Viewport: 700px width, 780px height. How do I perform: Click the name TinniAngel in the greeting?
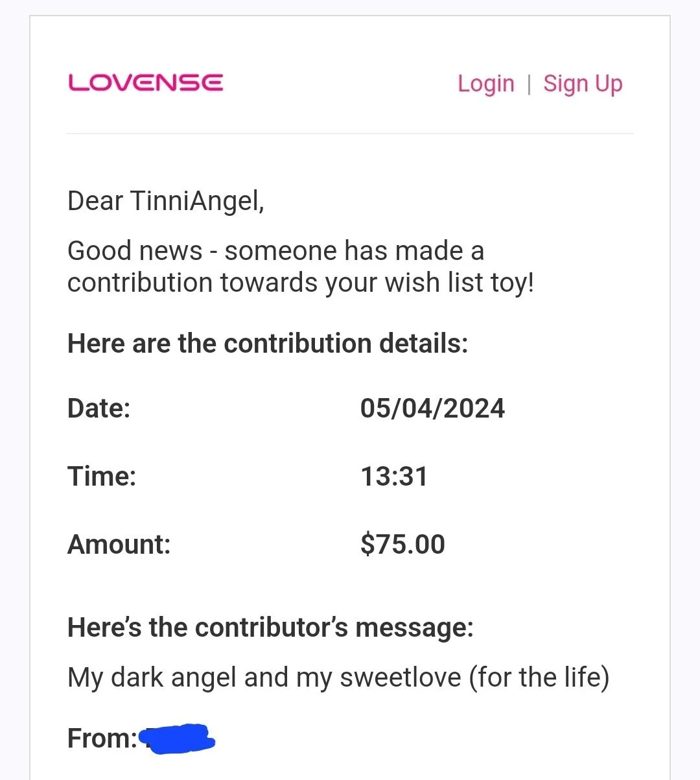point(194,201)
